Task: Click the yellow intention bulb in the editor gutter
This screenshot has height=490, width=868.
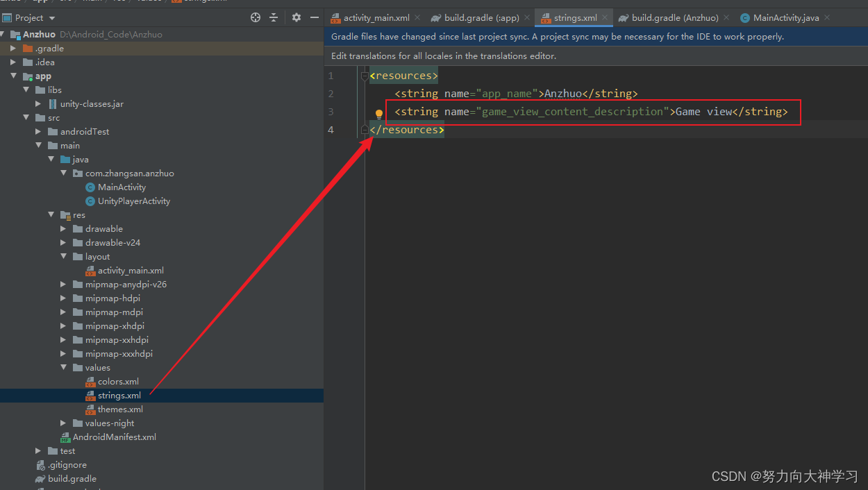Action: pyautogui.click(x=379, y=112)
